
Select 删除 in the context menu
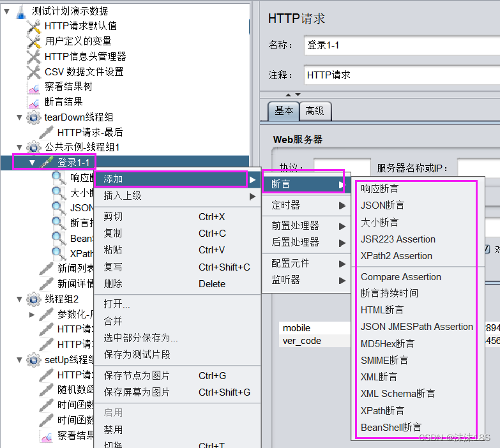pos(178,283)
